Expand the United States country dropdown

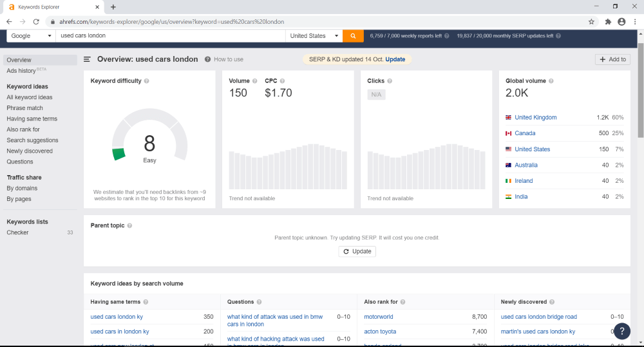[x=314, y=36]
